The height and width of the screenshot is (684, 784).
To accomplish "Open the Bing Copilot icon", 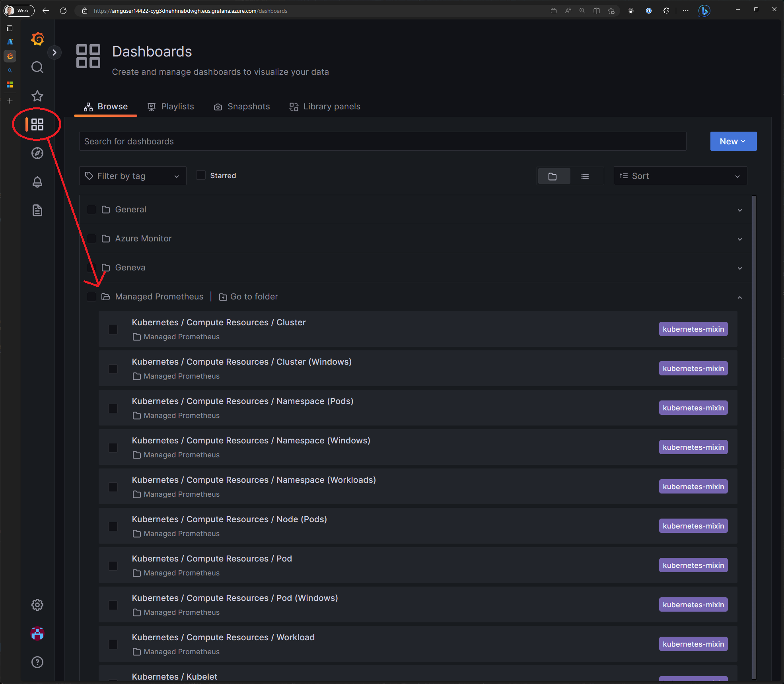I will pyautogui.click(x=704, y=11).
